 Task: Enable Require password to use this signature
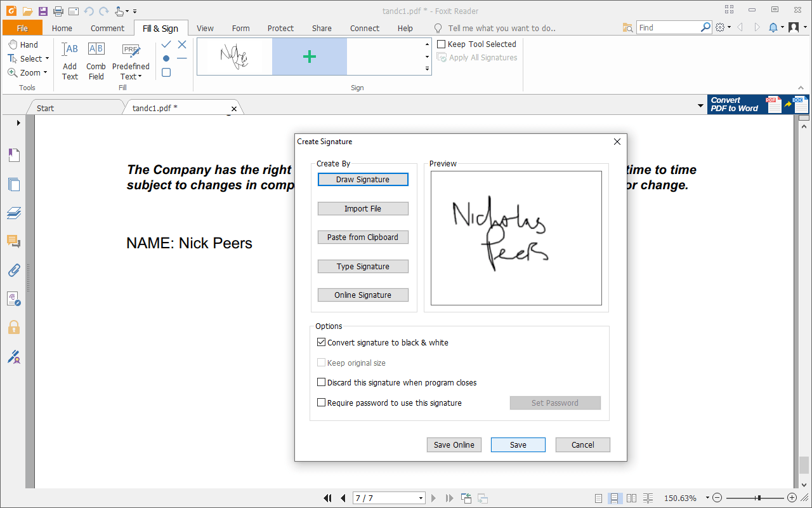[321, 402]
